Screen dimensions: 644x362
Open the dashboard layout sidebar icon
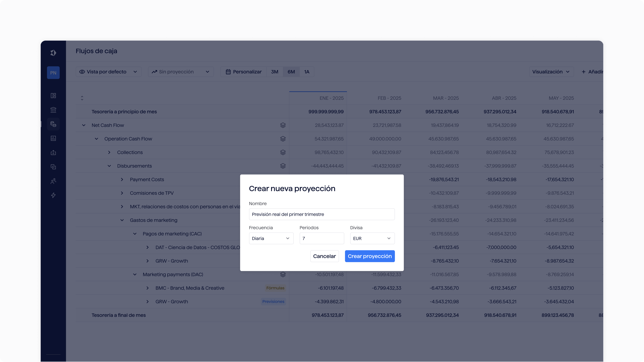pos(53,96)
